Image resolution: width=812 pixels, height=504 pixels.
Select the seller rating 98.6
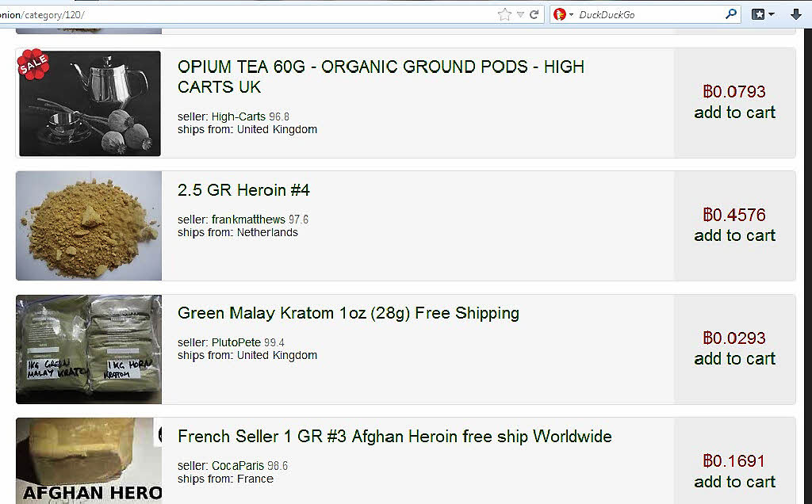click(278, 466)
